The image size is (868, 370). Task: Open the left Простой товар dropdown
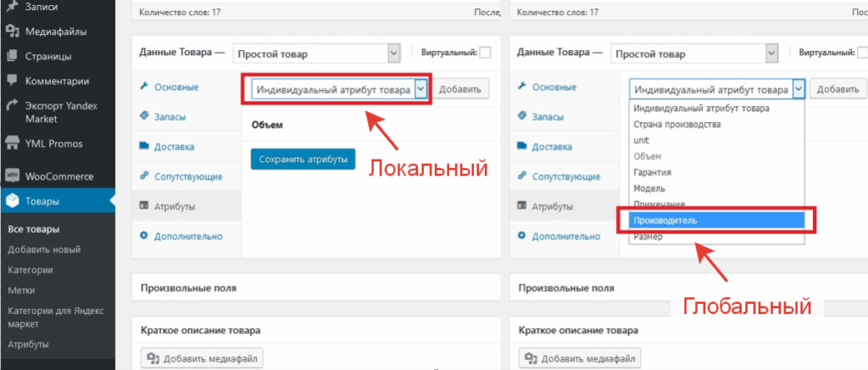(316, 53)
